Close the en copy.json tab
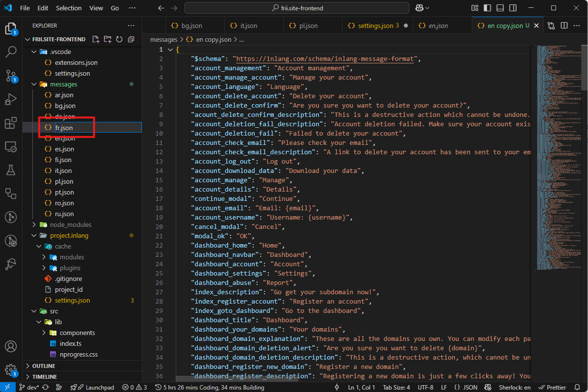Screen dimensions: 588x392 [x=536, y=26]
